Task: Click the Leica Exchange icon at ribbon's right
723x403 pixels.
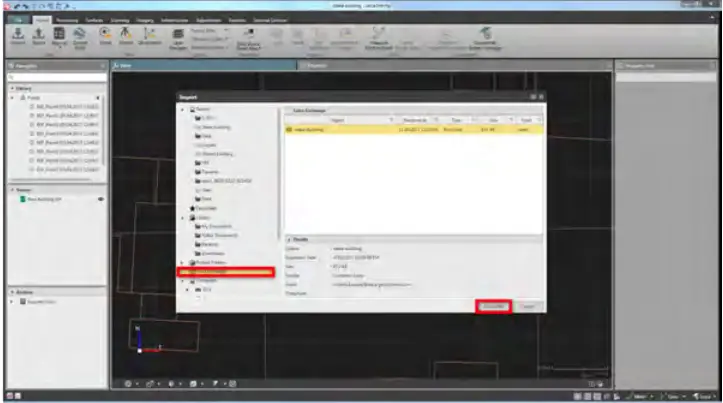Action: (x=485, y=38)
